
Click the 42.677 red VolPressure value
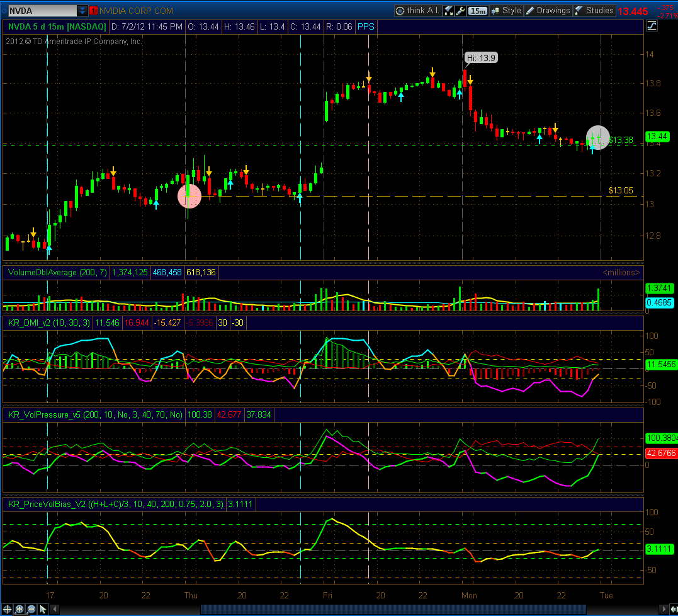point(229,415)
